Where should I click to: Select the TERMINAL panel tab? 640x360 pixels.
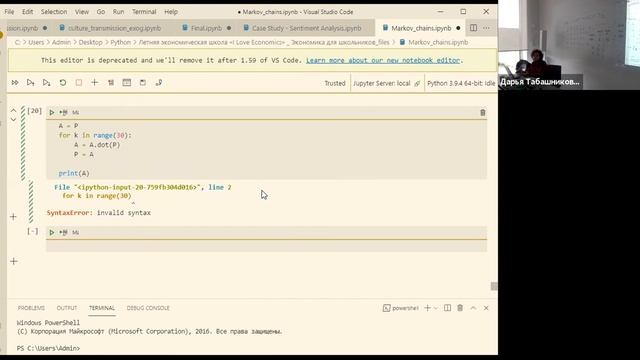pyautogui.click(x=102, y=308)
